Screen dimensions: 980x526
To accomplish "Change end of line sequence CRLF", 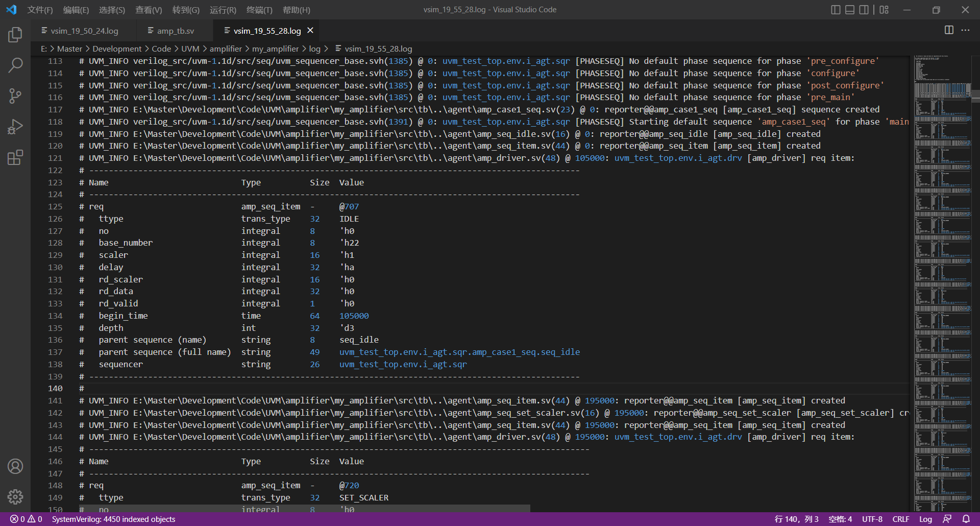I will coord(901,519).
